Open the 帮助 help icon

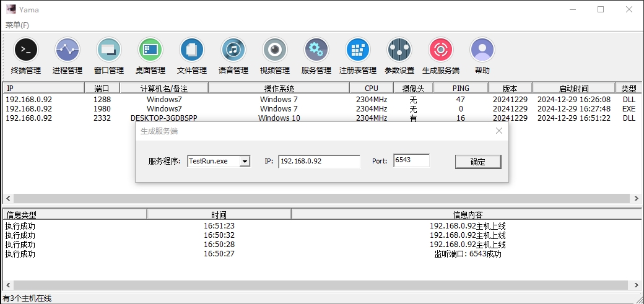(482, 50)
